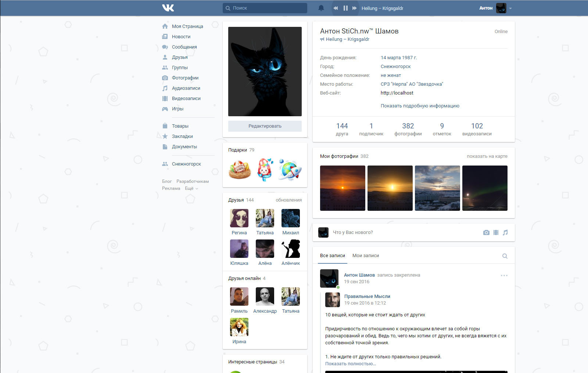This screenshot has height=373, width=588.
Task: Open the 144 друга counter
Action: click(x=342, y=129)
